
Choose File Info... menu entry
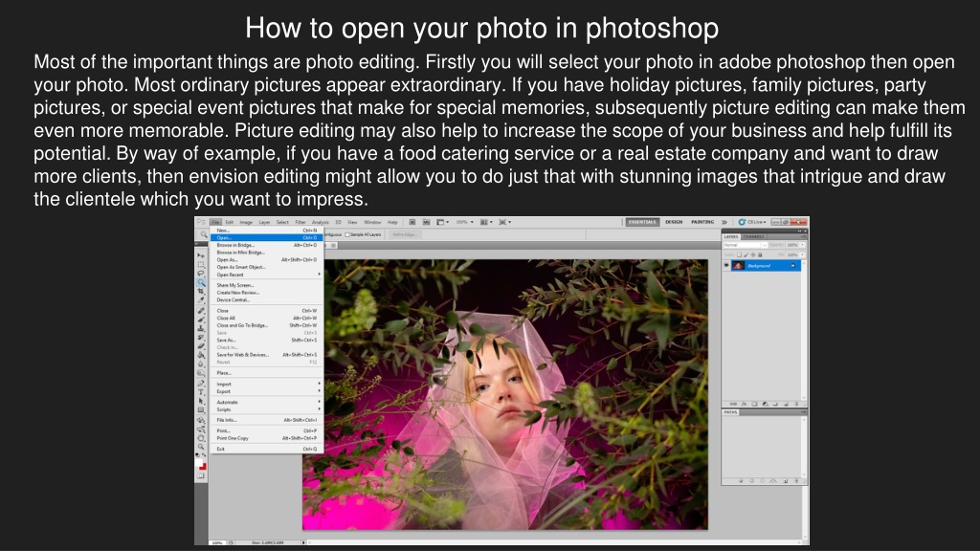[267, 420]
